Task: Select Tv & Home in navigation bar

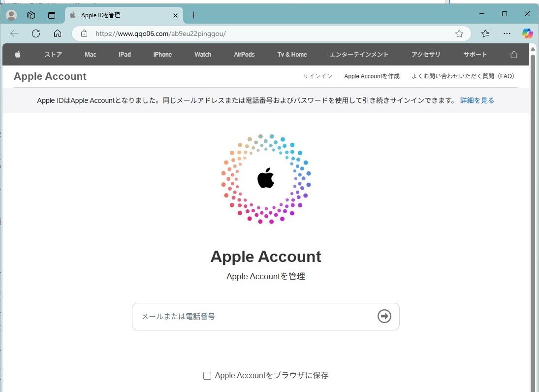Action: pyautogui.click(x=292, y=54)
